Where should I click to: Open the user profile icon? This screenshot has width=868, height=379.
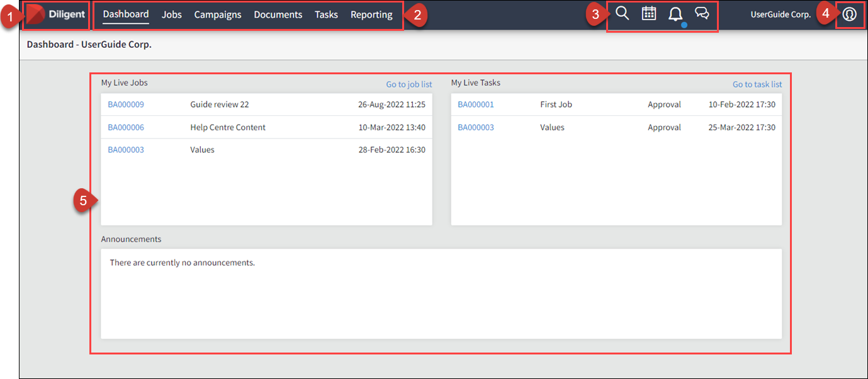point(850,14)
